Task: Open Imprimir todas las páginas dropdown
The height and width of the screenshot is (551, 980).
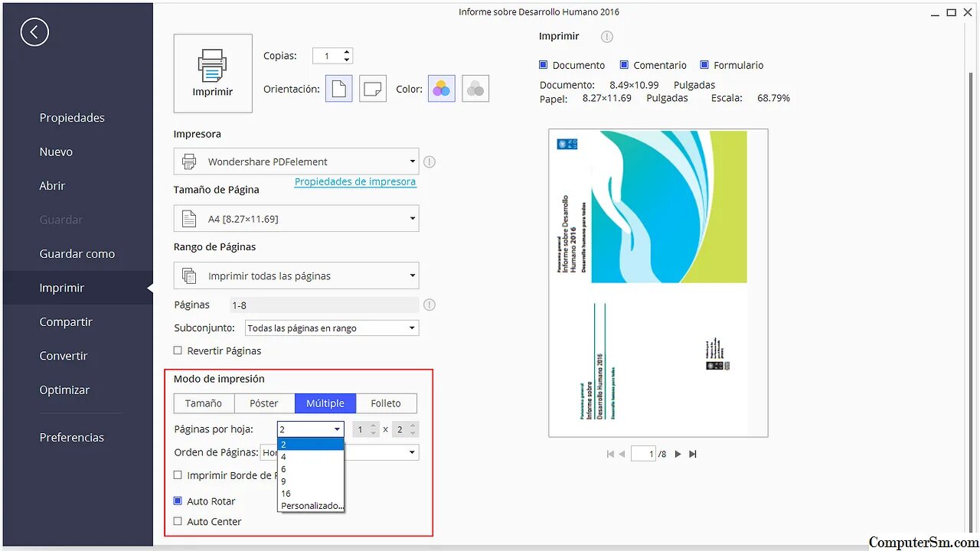Action: click(296, 275)
